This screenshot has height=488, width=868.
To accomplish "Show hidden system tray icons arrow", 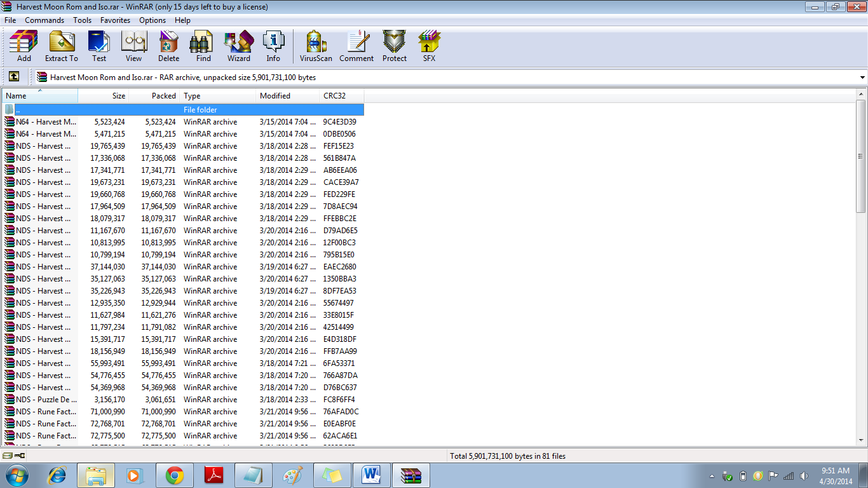I will 712,476.
